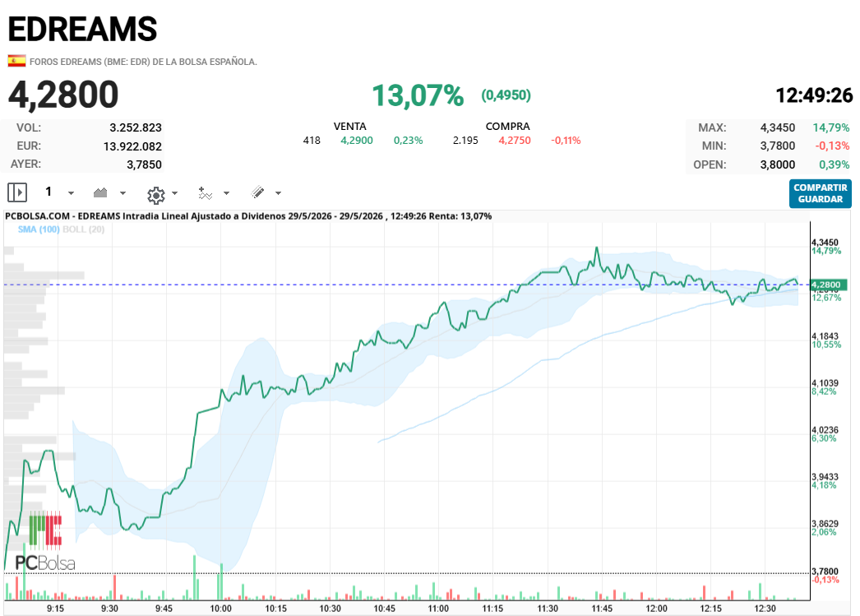Image resolution: width=860 pixels, height=616 pixels.
Task: Select the drawing pencil tool icon
Action: tap(258, 192)
